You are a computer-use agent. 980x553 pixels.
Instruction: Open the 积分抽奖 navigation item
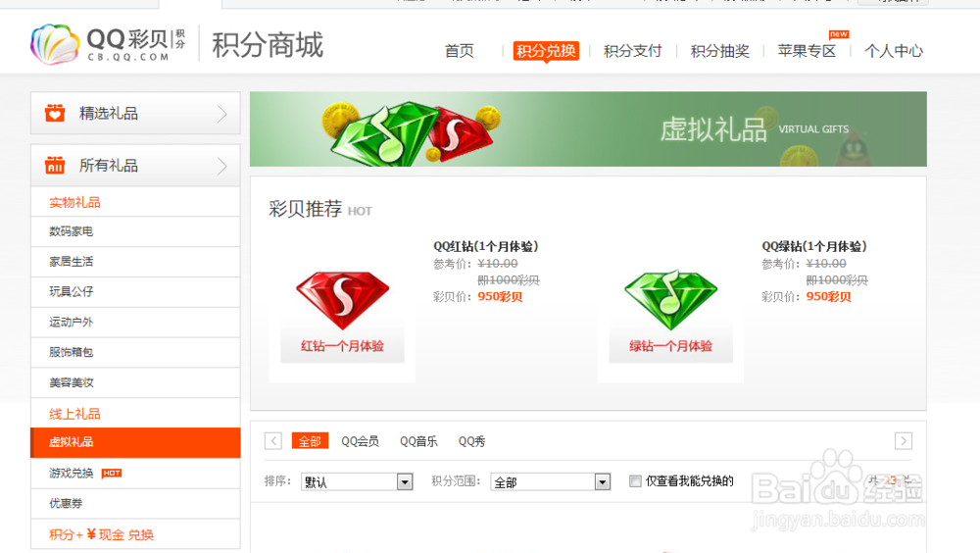coord(720,51)
